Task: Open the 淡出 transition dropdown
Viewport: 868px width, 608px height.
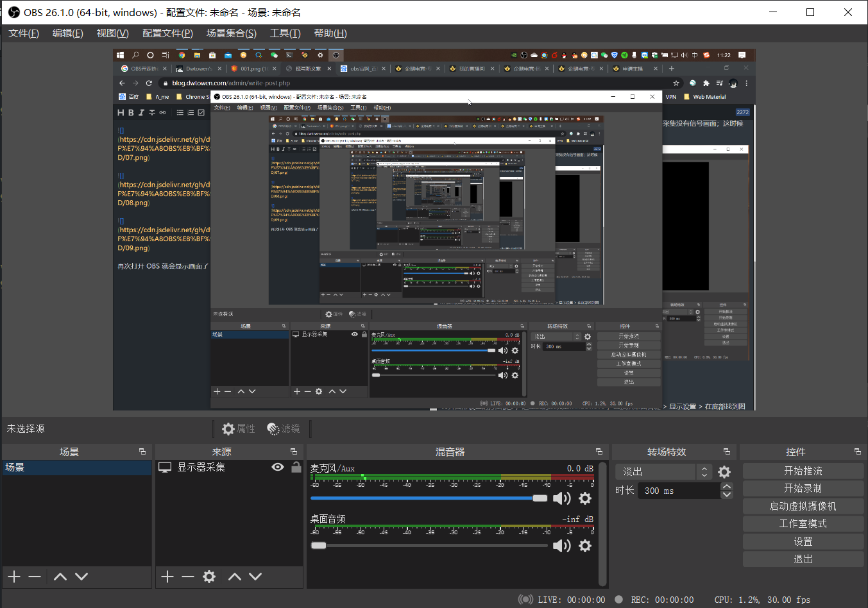Action: 663,471
